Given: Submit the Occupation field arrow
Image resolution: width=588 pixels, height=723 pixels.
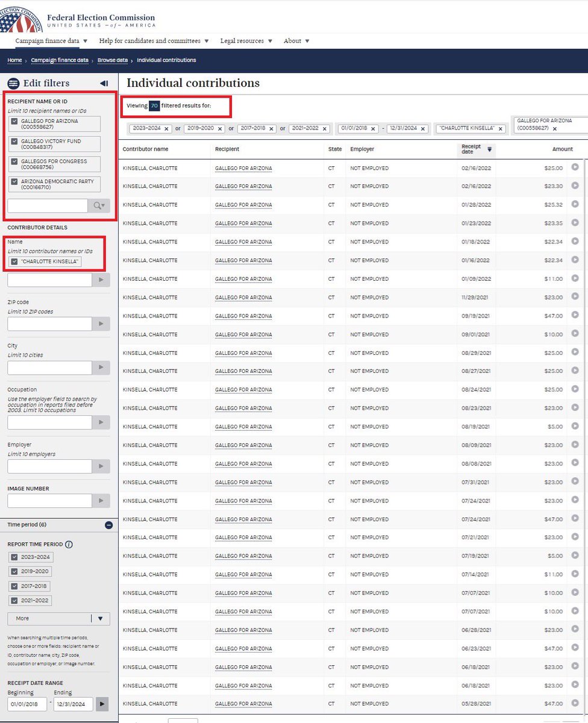Looking at the screenshot, I should tap(101, 422).
